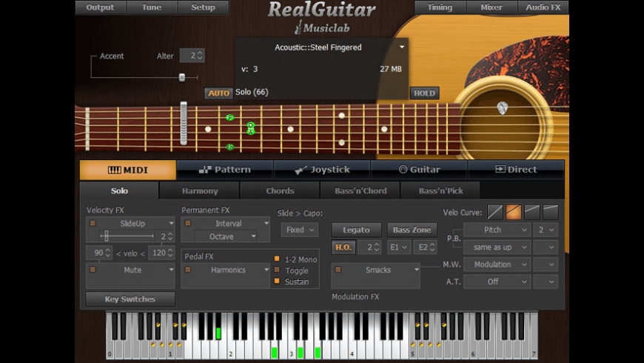
Task: Open the Acoustic::Steel Fingered preset dropdown
Action: point(402,47)
